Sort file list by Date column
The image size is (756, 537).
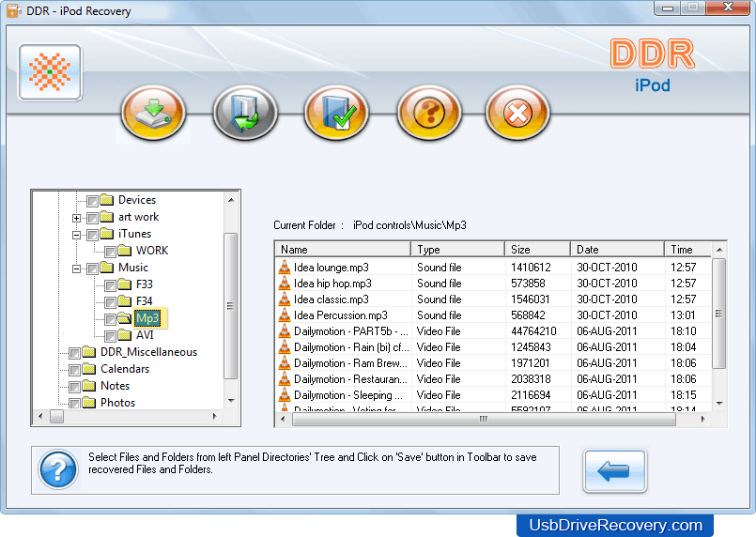pyautogui.click(x=617, y=249)
